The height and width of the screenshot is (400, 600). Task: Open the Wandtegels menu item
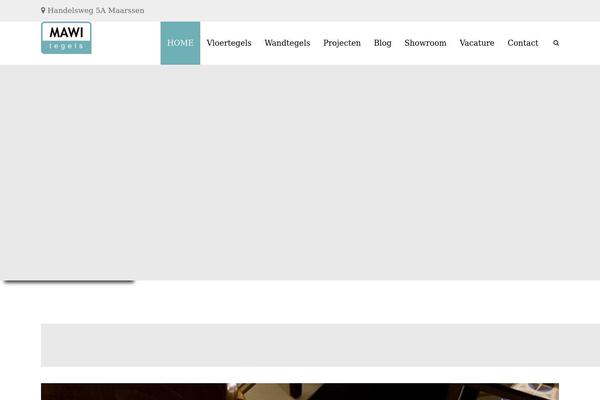pos(287,43)
